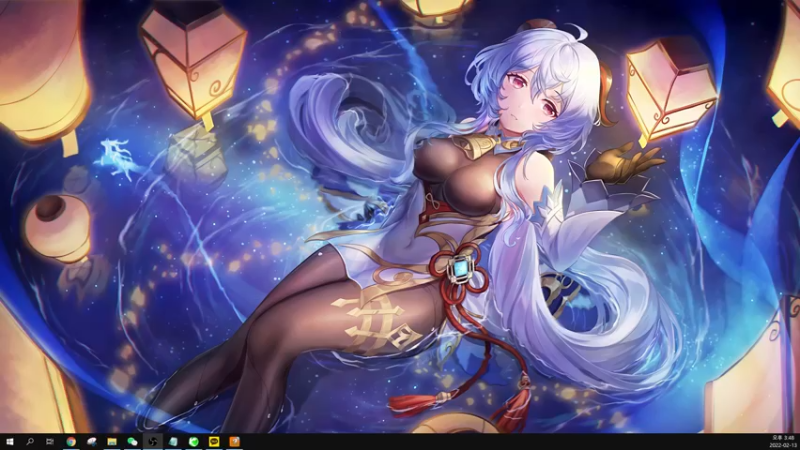Open the orange question-mark app icon
Viewport: 800px width, 450px height.
(234, 442)
